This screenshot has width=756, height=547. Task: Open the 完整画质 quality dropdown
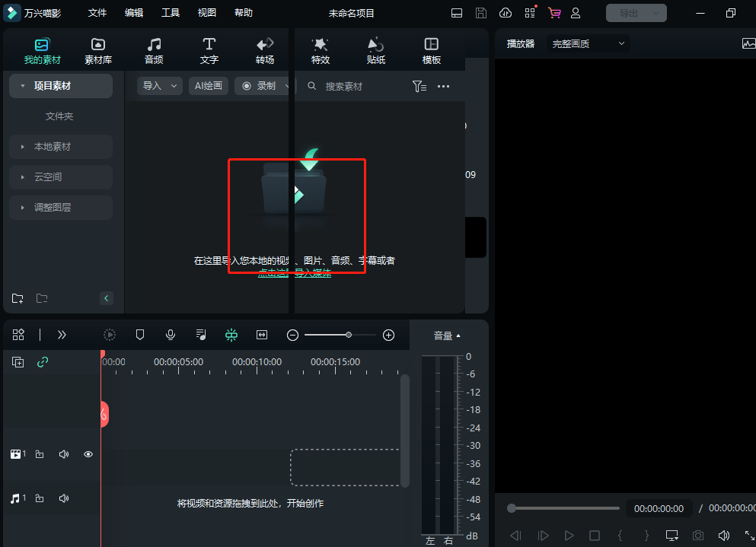pyautogui.click(x=589, y=44)
